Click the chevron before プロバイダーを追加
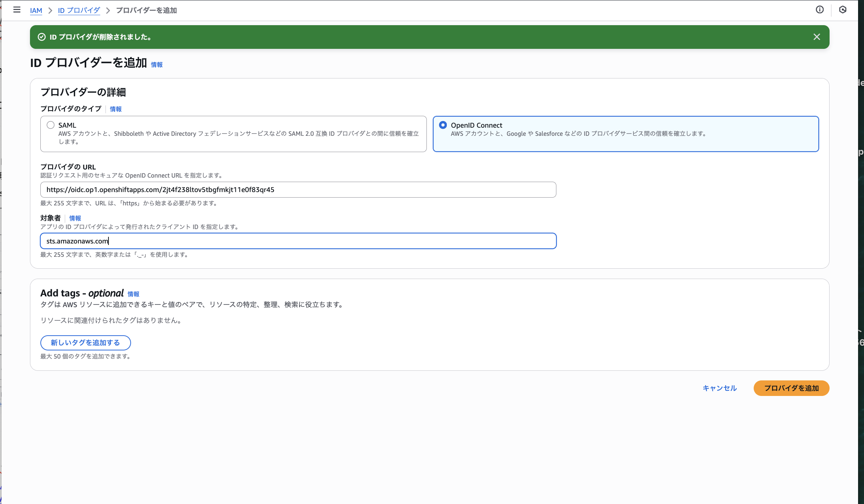 click(108, 10)
